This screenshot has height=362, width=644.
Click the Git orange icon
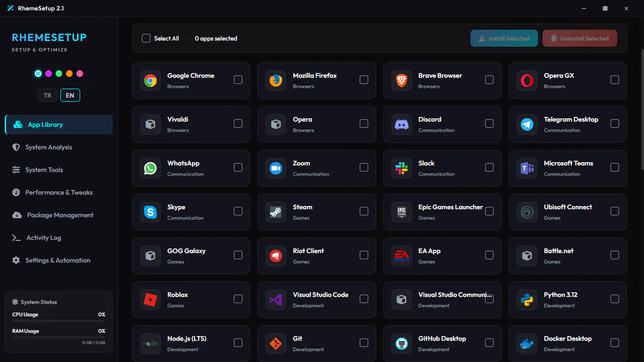(276, 344)
